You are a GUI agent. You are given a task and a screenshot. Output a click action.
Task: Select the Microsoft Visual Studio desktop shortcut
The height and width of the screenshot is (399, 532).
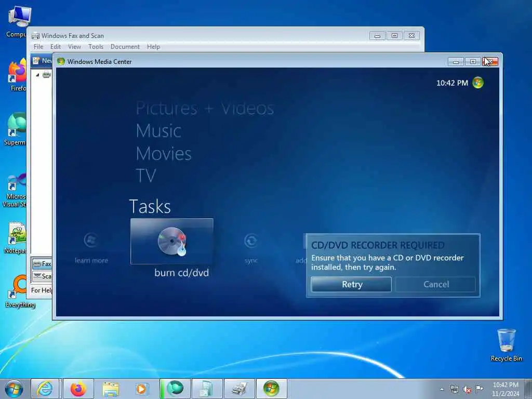tap(14, 190)
